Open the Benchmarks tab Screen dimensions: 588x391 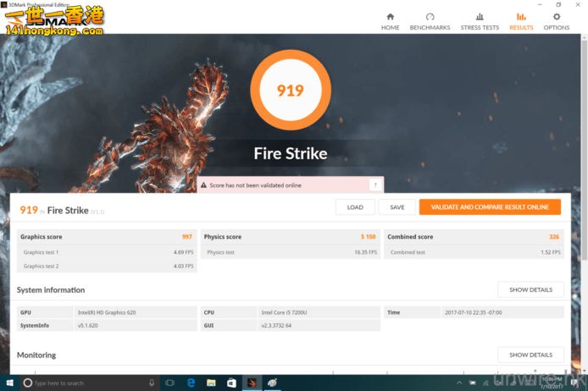point(430,21)
